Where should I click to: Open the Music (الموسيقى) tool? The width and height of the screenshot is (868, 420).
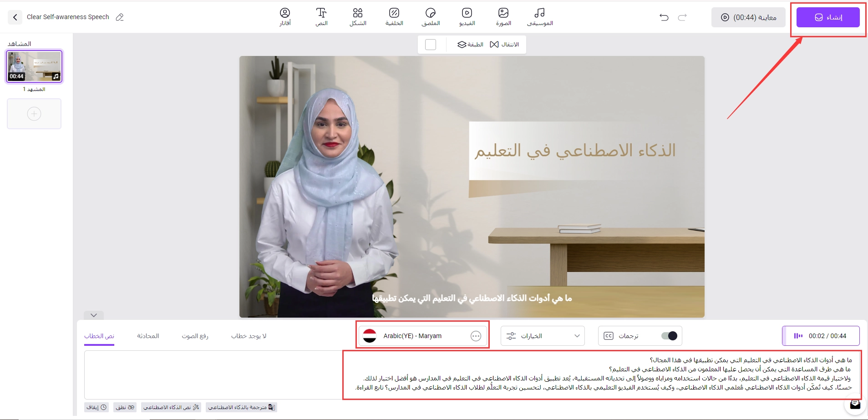(x=540, y=17)
